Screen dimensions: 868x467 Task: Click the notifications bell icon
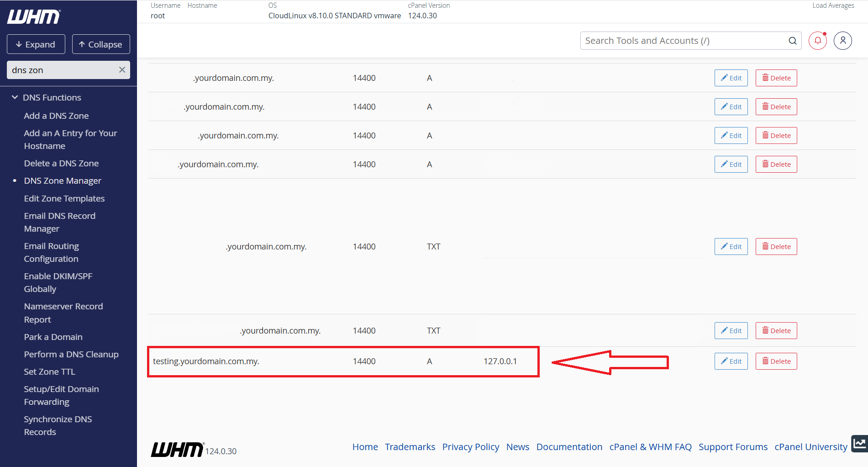(817, 41)
